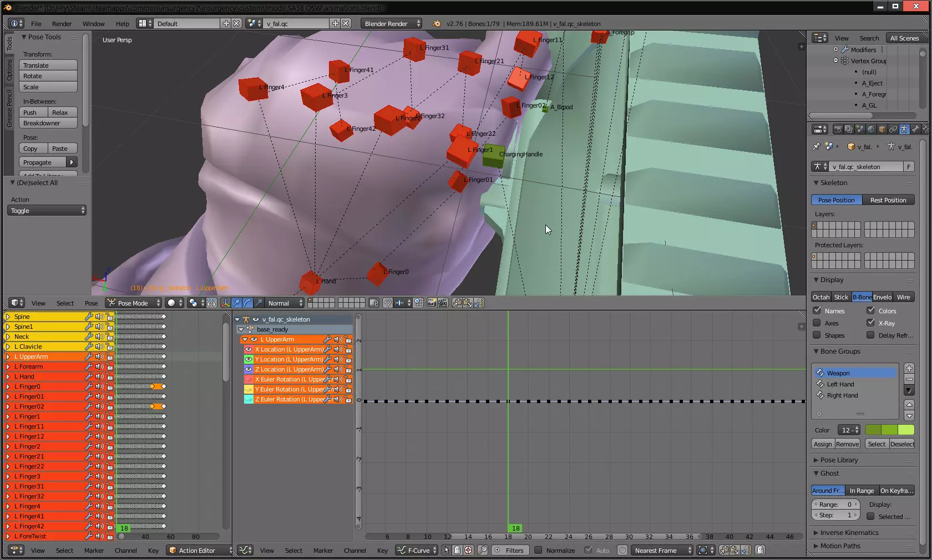
Task: Open the Render menu
Action: (x=62, y=24)
